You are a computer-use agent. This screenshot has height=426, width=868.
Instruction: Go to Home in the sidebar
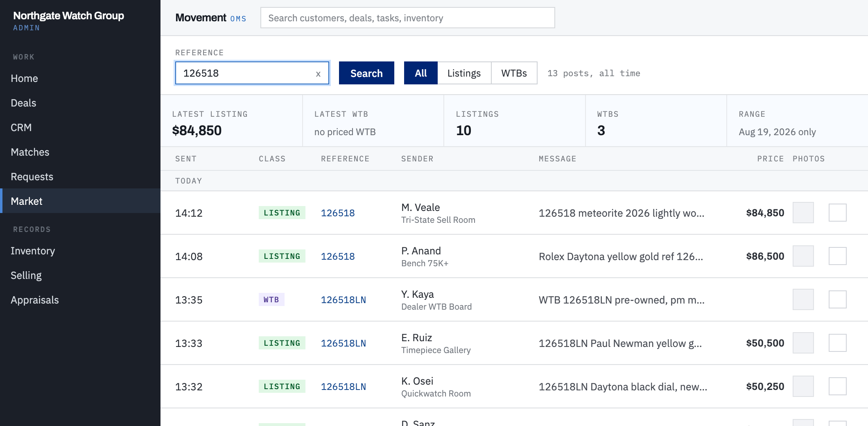point(80,78)
